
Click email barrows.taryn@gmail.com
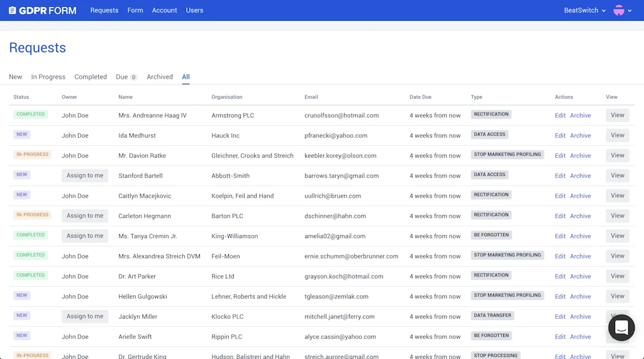(341, 176)
